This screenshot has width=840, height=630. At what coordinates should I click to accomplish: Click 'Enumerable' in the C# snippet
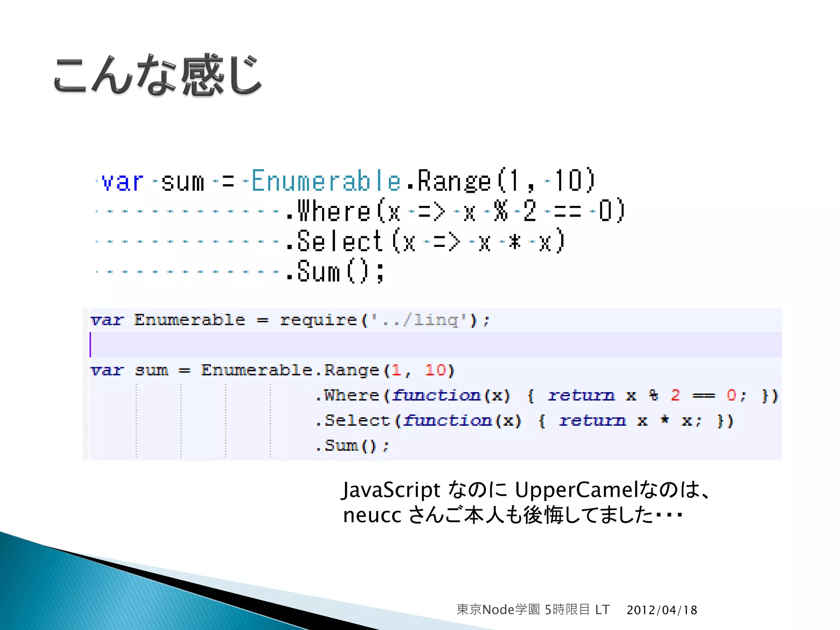pyautogui.click(x=326, y=180)
